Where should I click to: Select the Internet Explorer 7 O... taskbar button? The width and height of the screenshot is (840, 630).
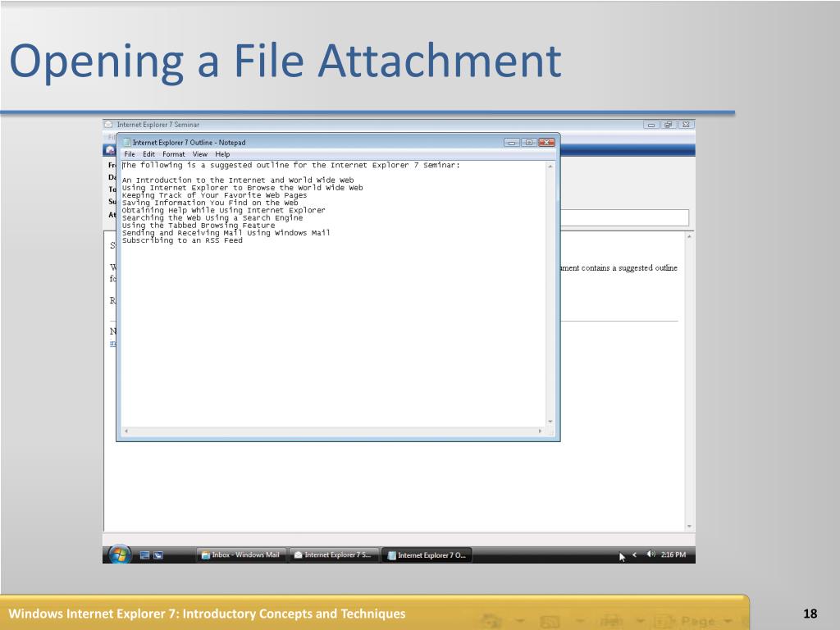(x=427, y=555)
